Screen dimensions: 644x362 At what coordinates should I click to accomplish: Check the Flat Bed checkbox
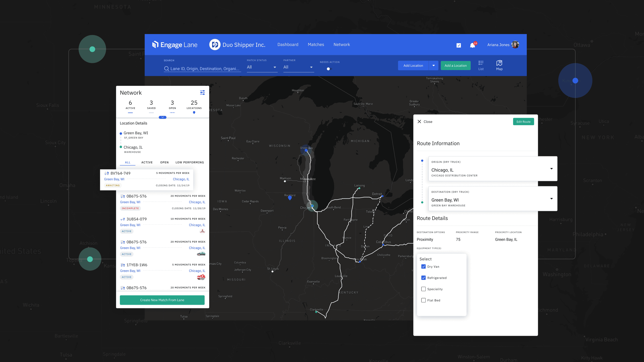point(424,300)
